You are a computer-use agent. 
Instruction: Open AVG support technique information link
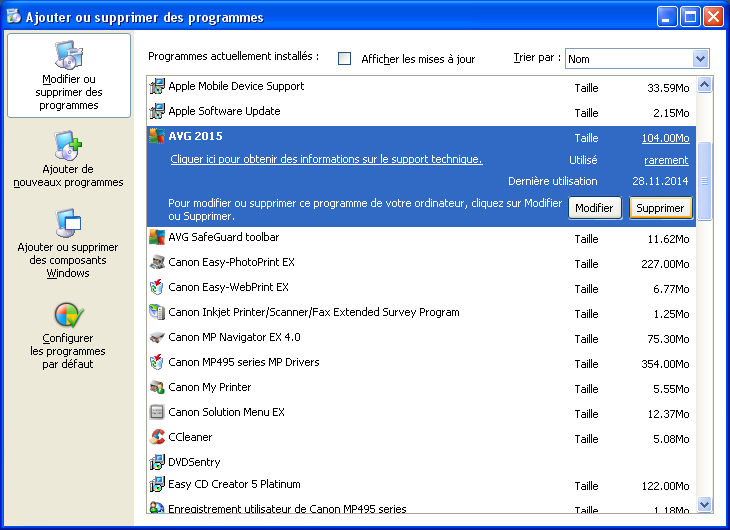326,159
